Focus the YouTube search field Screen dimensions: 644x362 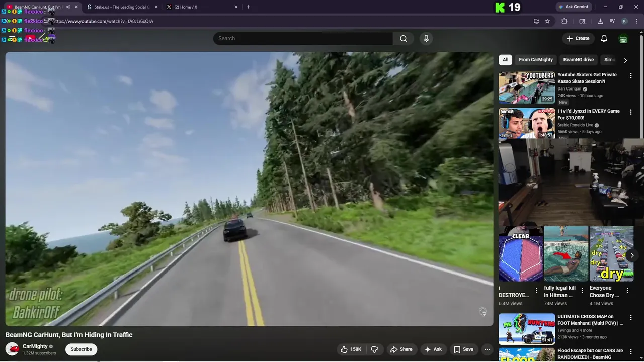(x=303, y=39)
